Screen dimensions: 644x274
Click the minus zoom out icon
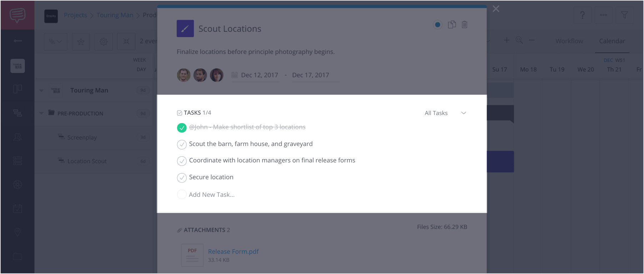[x=532, y=40]
